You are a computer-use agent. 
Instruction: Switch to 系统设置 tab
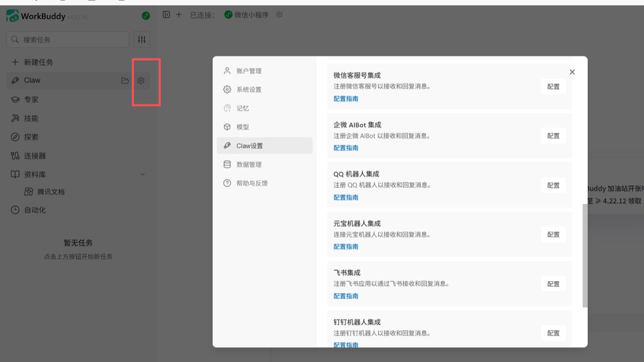click(x=265, y=89)
